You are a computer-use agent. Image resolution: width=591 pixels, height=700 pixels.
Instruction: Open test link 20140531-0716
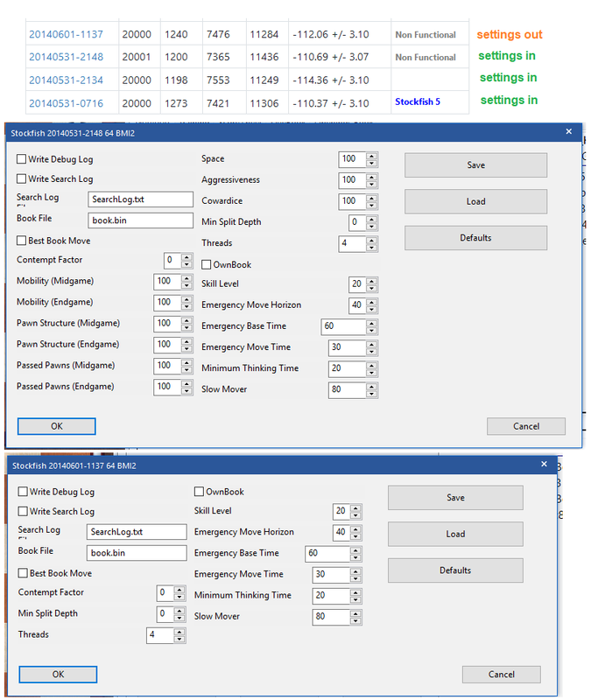tap(67, 103)
